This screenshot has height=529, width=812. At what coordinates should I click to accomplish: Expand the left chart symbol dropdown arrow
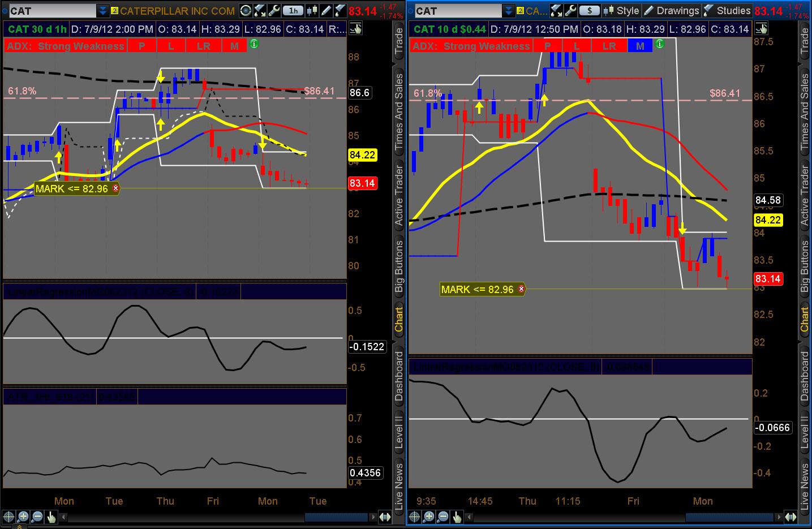(x=102, y=11)
